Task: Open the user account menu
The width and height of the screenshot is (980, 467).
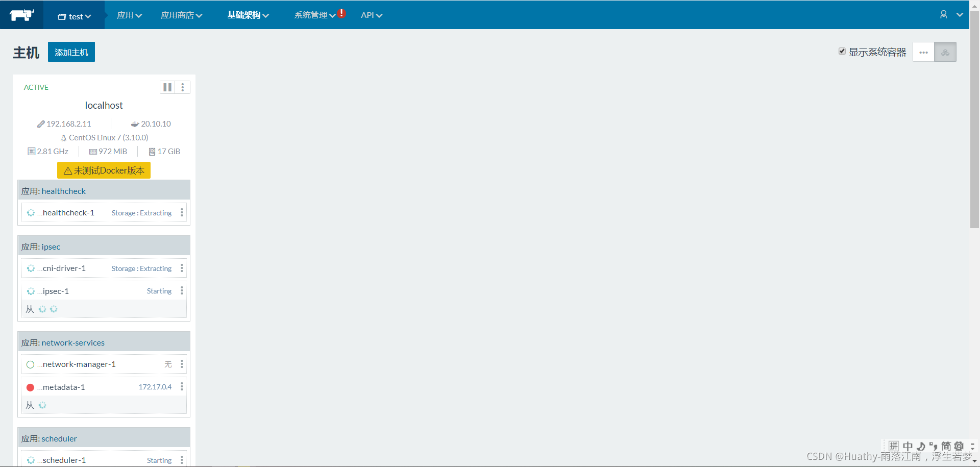Action: 944,14
